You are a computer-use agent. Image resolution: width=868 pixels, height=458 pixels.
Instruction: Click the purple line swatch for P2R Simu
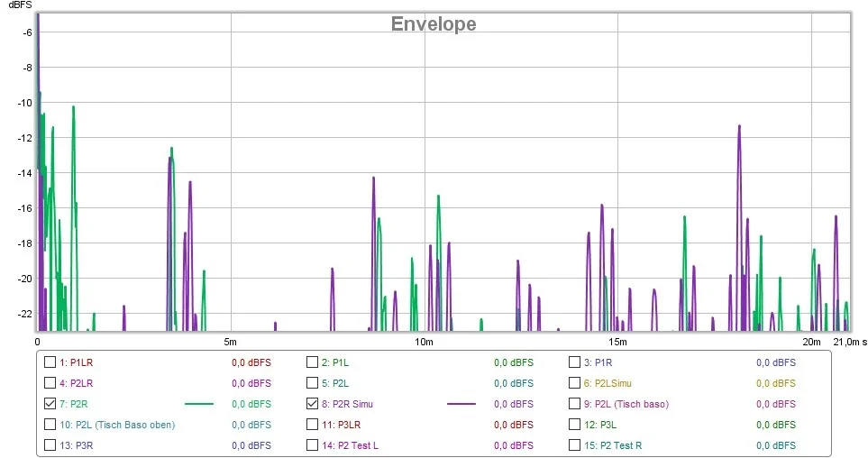click(x=461, y=404)
